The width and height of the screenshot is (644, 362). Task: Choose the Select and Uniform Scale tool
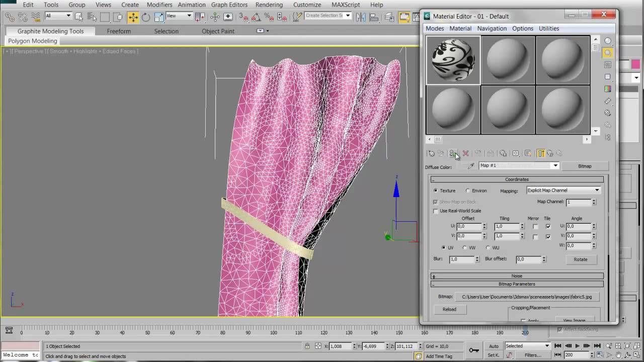click(158, 17)
